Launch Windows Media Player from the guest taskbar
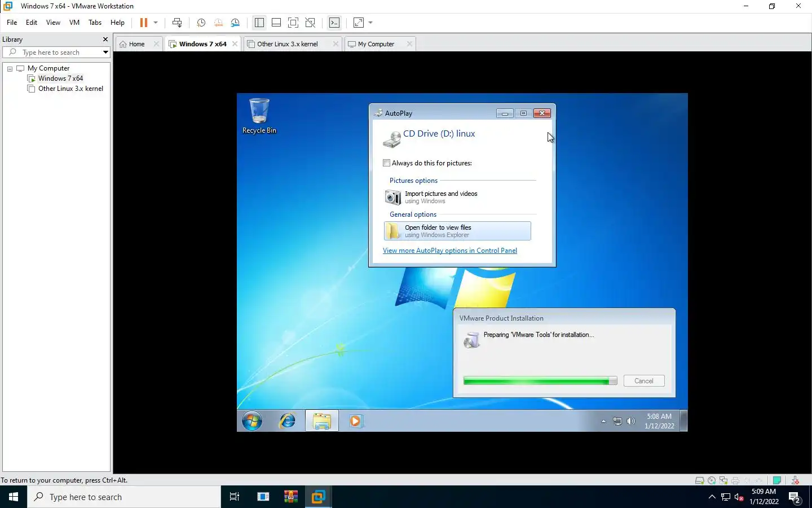The height and width of the screenshot is (508, 812). [356, 421]
